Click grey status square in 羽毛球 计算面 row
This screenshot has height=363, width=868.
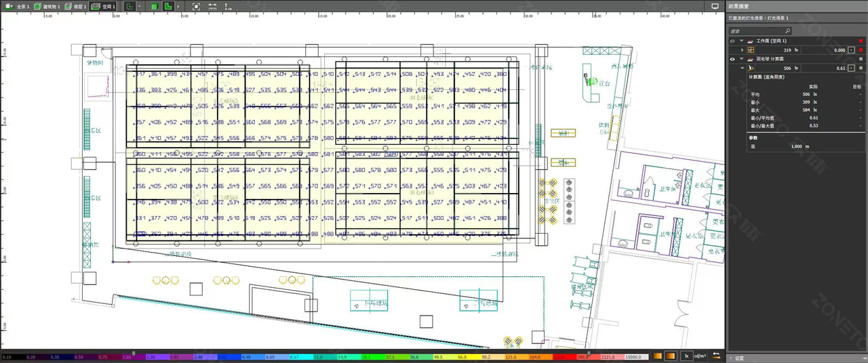(861, 60)
